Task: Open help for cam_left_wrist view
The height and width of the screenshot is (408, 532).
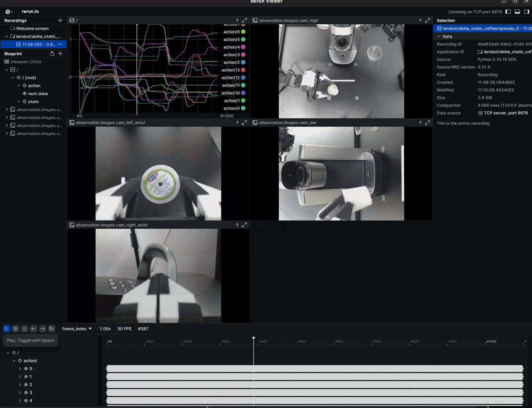Action: pos(237,123)
